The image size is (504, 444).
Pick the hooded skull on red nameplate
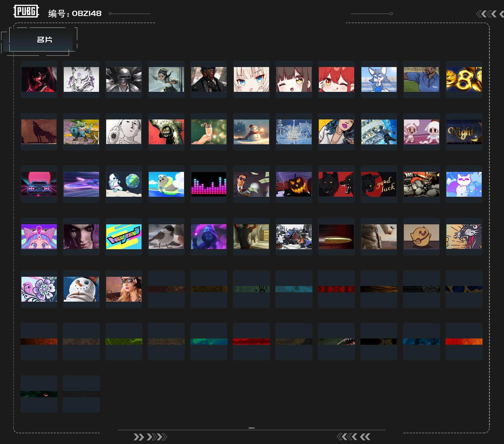point(166,132)
